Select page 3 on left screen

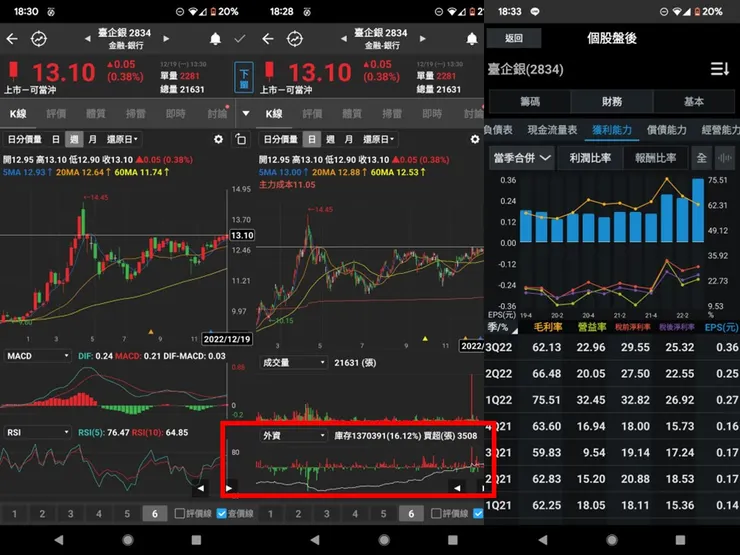click(x=70, y=513)
